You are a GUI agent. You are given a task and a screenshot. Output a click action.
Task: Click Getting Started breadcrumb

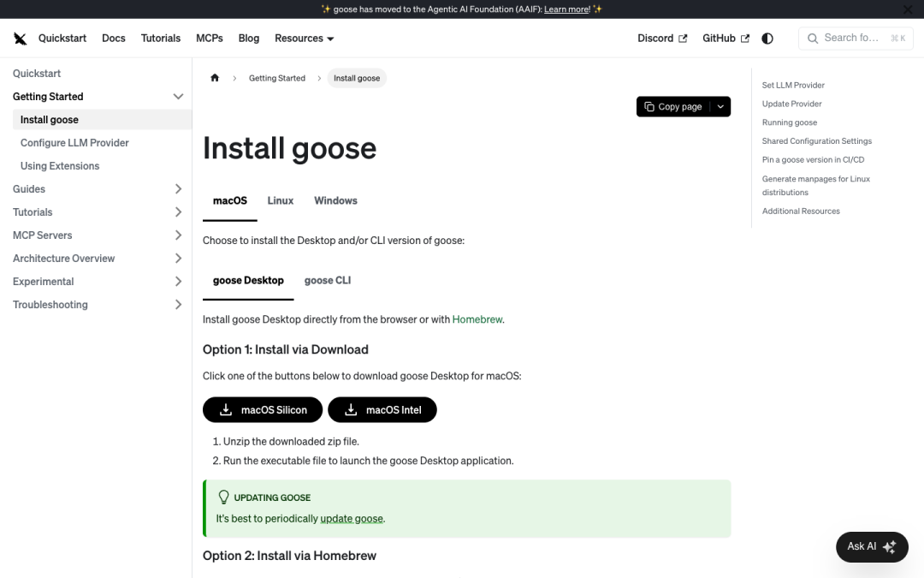point(277,78)
